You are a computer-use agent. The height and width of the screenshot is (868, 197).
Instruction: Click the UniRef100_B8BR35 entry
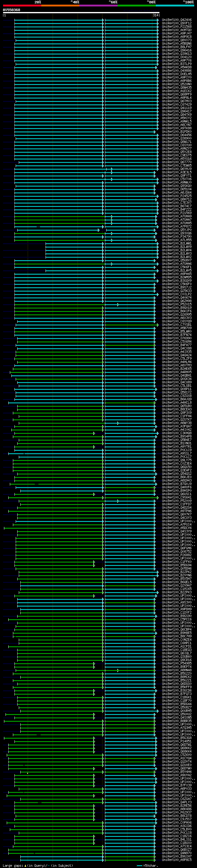pyautogui.click(x=177, y=721)
